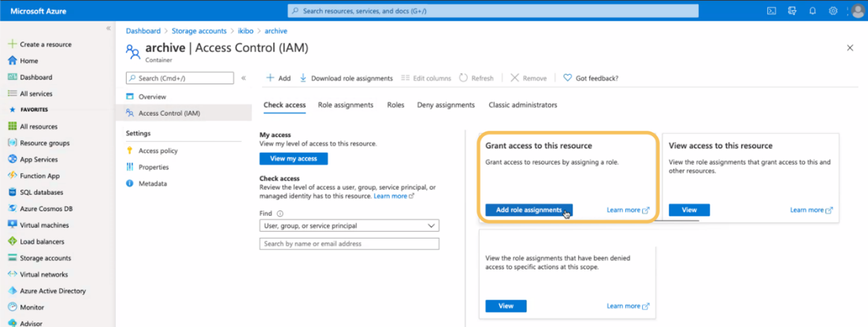Expand the Find principal type dropdown
Screen dimensions: 868x327
(349, 226)
